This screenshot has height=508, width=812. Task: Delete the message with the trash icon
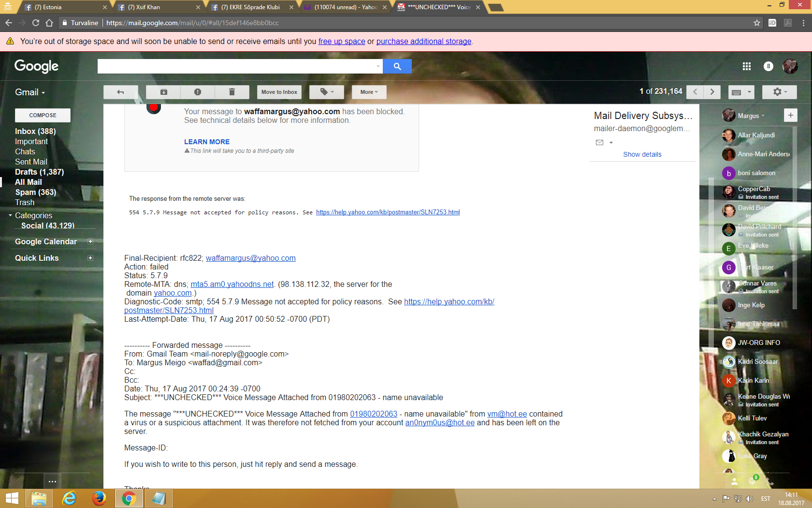[232, 92]
